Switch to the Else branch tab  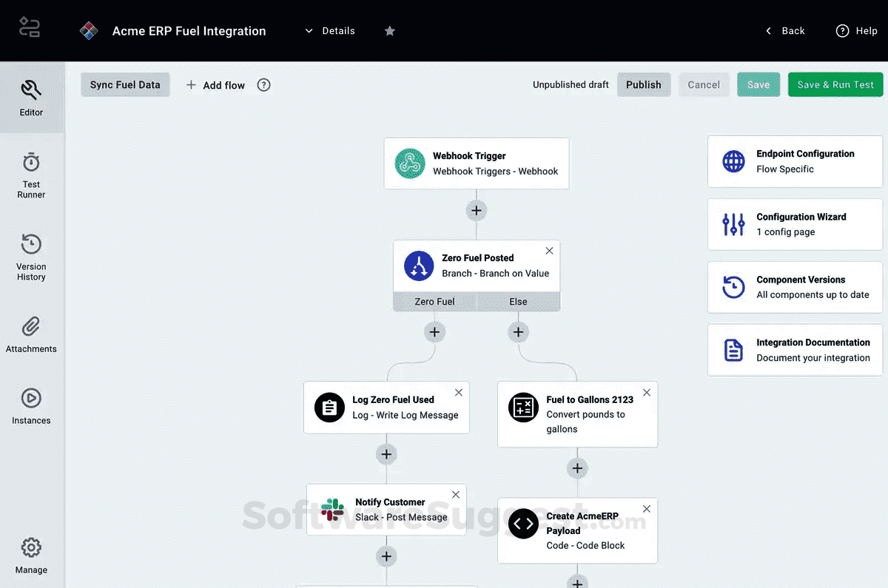click(518, 301)
